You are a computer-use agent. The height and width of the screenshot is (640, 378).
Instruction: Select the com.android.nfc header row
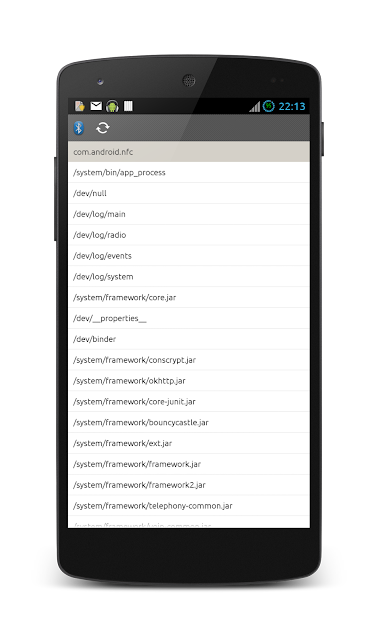[189, 152]
